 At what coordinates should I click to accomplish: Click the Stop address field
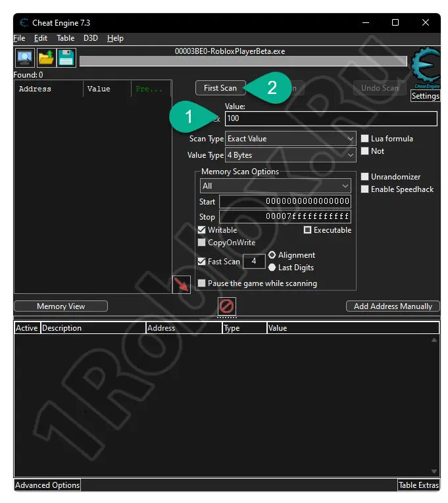pyautogui.click(x=285, y=216)
